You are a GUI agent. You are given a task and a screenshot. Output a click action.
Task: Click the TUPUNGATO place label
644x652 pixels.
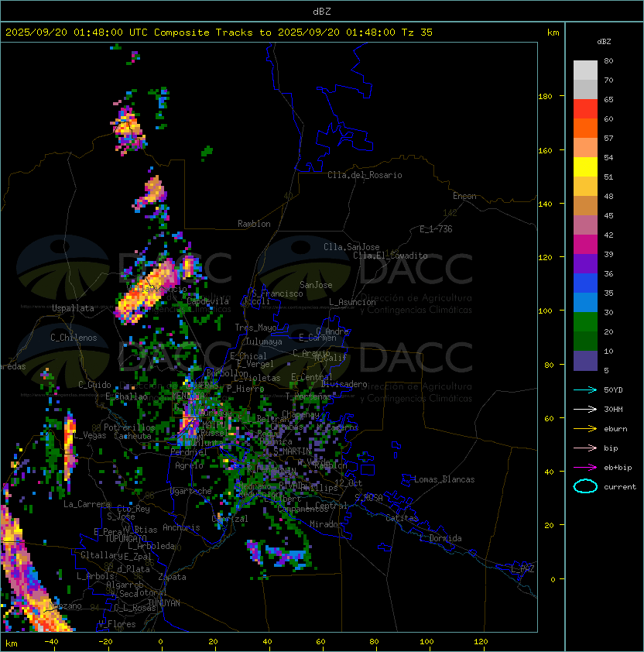pos(126,538)
